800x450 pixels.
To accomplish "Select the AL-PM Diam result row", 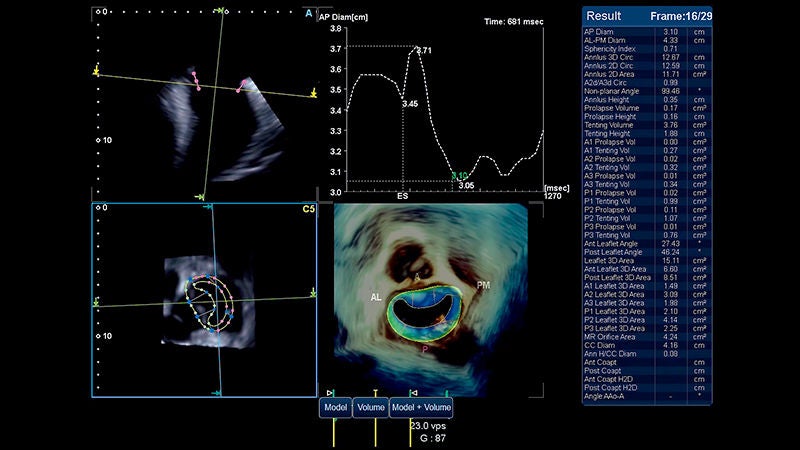I will (x=647, y=40).
